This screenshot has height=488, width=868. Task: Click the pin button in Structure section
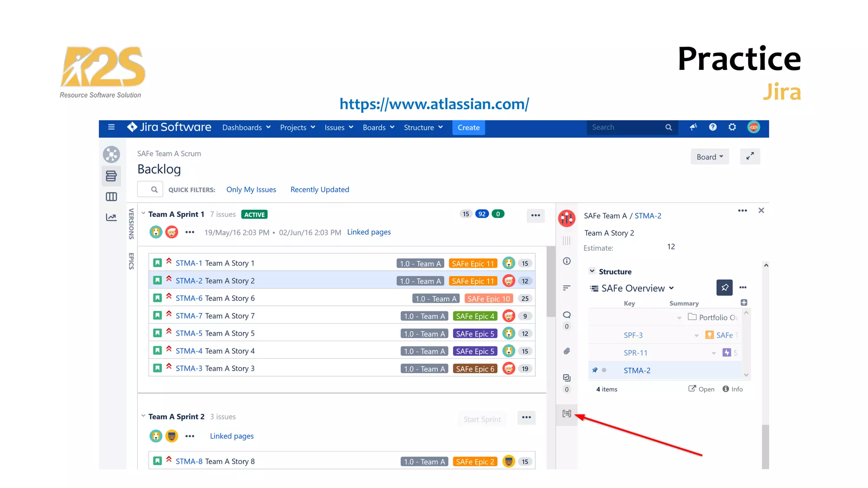(x=724, y=288)
